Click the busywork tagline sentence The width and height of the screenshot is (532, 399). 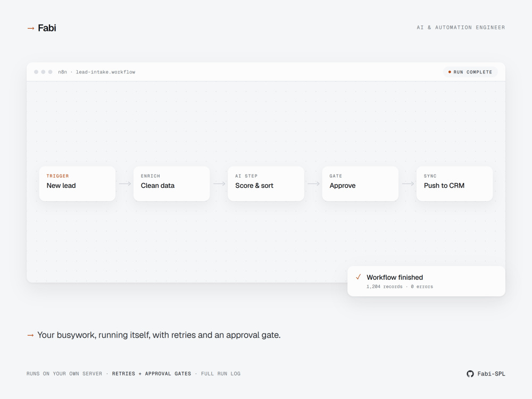159,335
